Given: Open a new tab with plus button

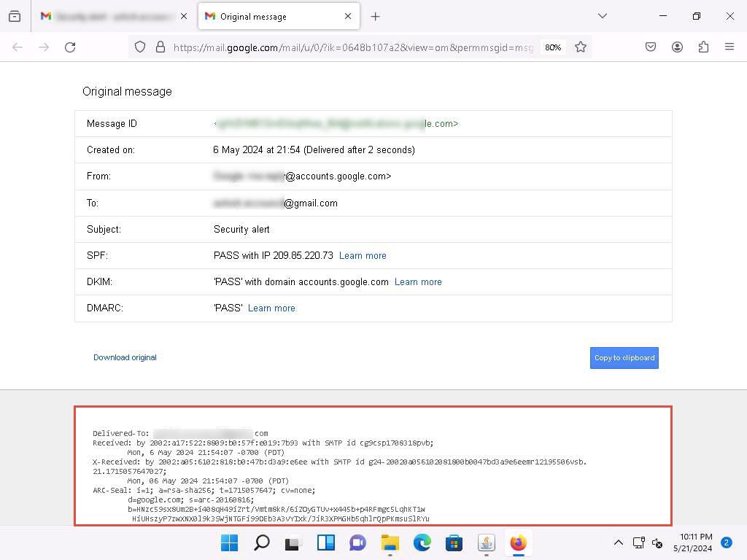Looking at the screenshot, I should pos(375,16).
